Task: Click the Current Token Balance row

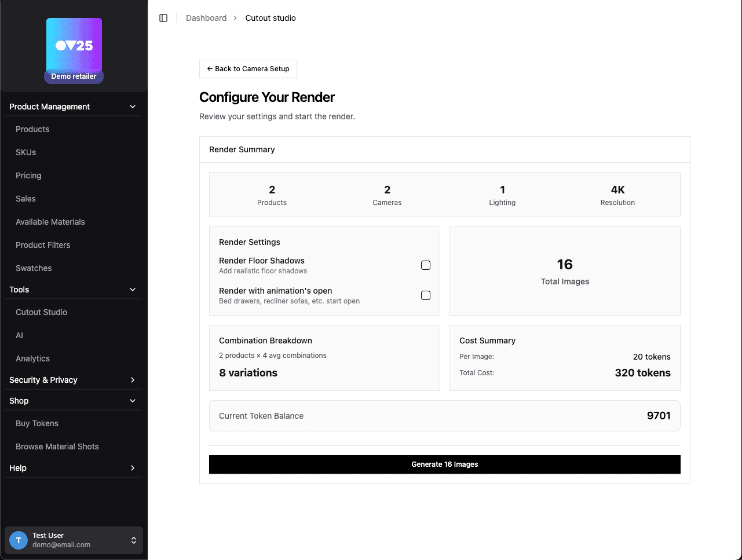Action: 444,416
